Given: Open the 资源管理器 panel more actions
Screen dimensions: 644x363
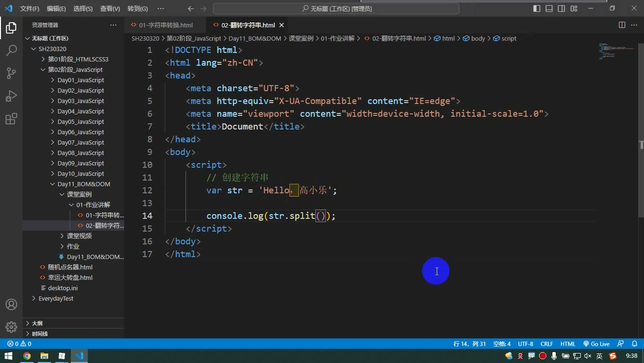Looking at the screenshot, I should click(113, 25).
